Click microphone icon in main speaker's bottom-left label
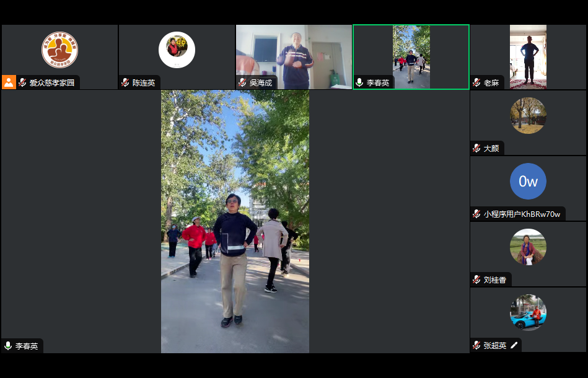Screen dimensions: 588x378 (x=8, y=346)
